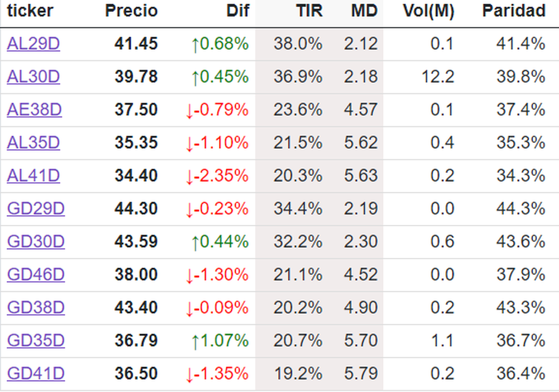The height and width of the screenshot is (392, 559).
Task: Open the AL41D ticker link
Action: tap(34, 176)
